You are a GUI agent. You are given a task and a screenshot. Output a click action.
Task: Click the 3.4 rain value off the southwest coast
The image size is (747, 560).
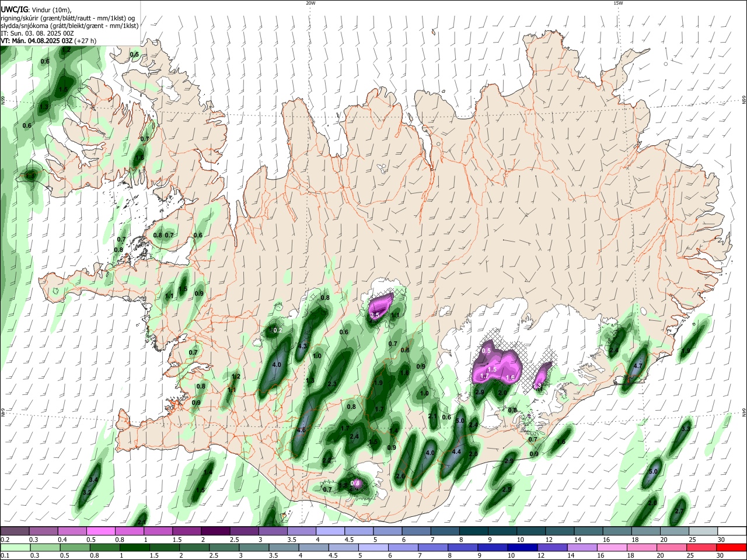[93, 480]
